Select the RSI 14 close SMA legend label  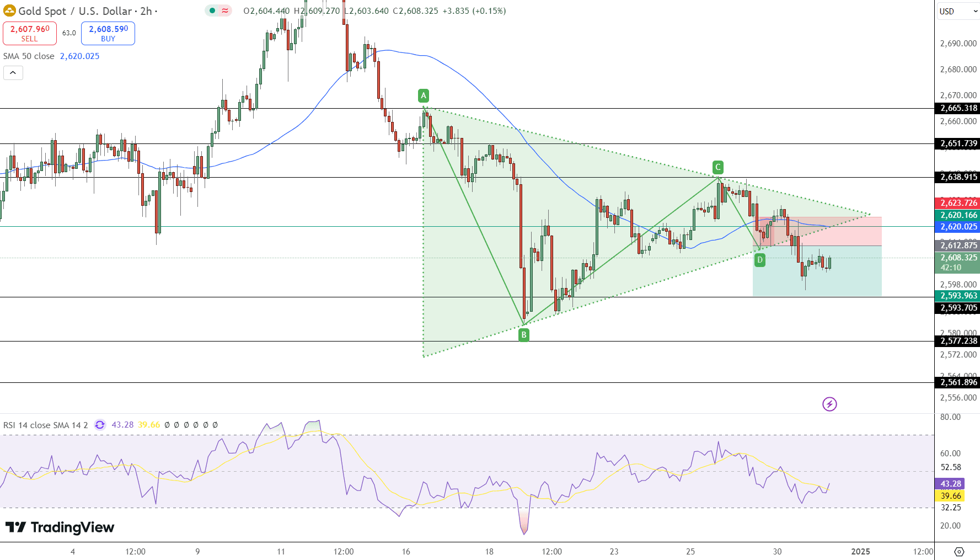tap(45, 425)
